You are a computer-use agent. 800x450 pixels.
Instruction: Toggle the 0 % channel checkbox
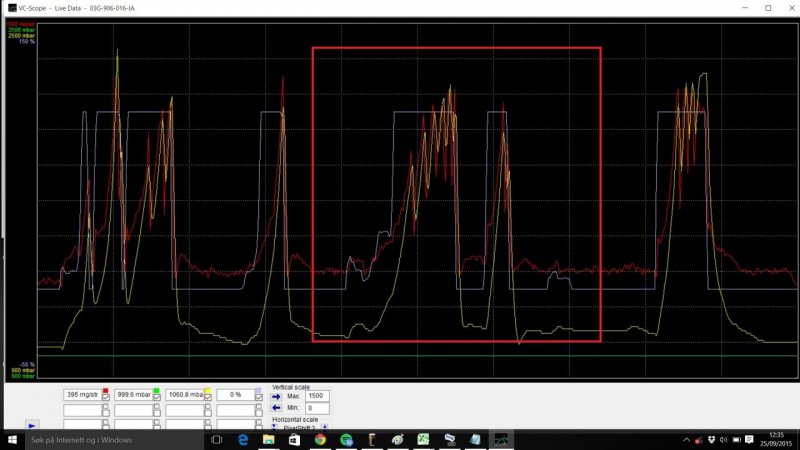[258, 397]
